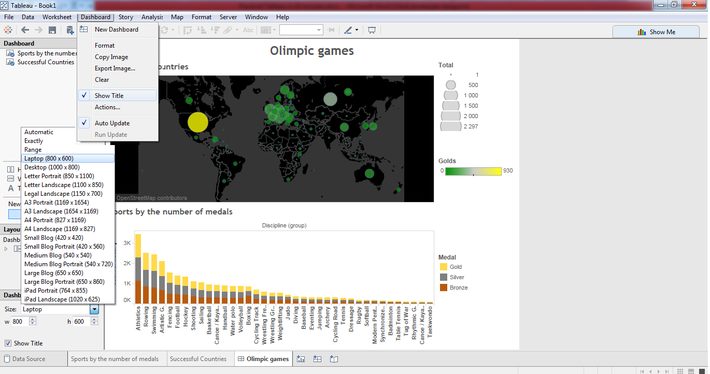
Task: Open the File menu
Action: click(9, 17)
